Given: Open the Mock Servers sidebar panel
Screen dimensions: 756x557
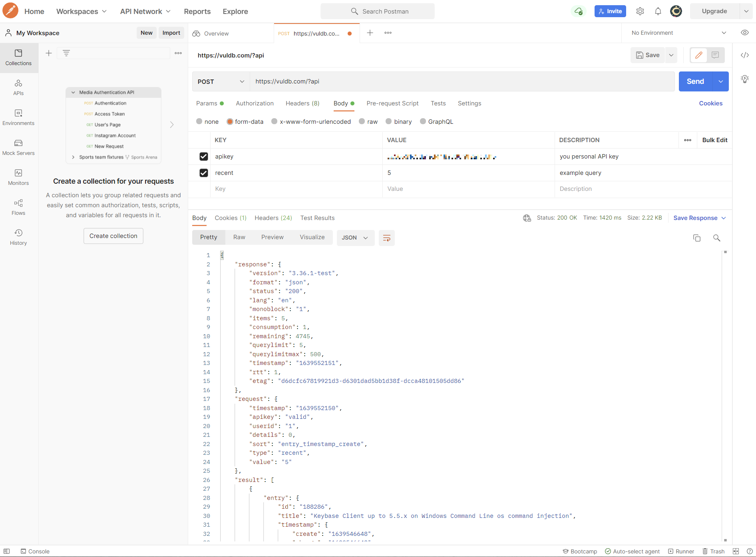Looking at the screenshot, I should point(18,147).
